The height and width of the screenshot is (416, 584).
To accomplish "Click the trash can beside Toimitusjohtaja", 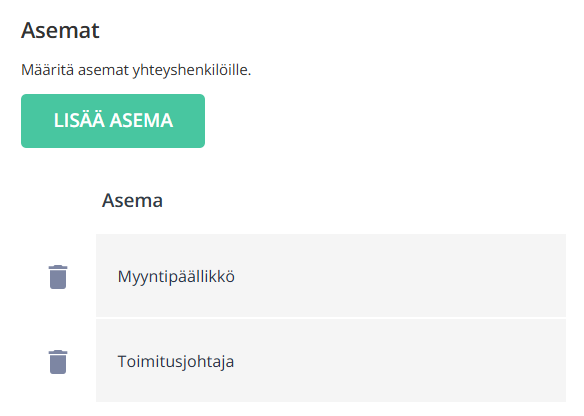I will (x=58, y=362).
